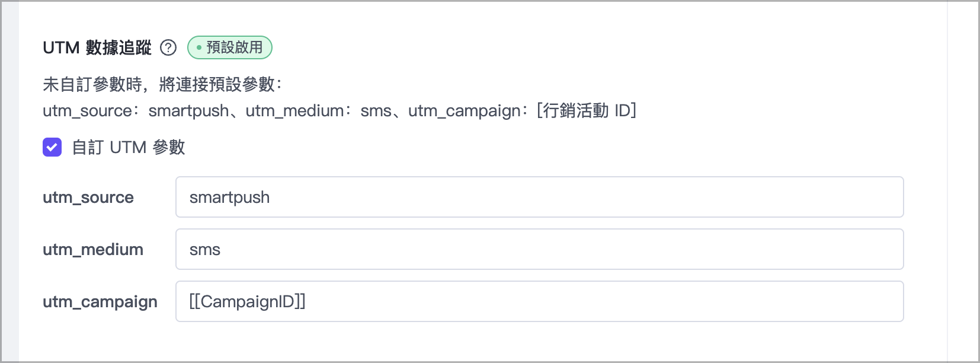
Task: Click the help icon beside UTM 數據追蹤
Action: pyautogui.click(x=168, y=48)
